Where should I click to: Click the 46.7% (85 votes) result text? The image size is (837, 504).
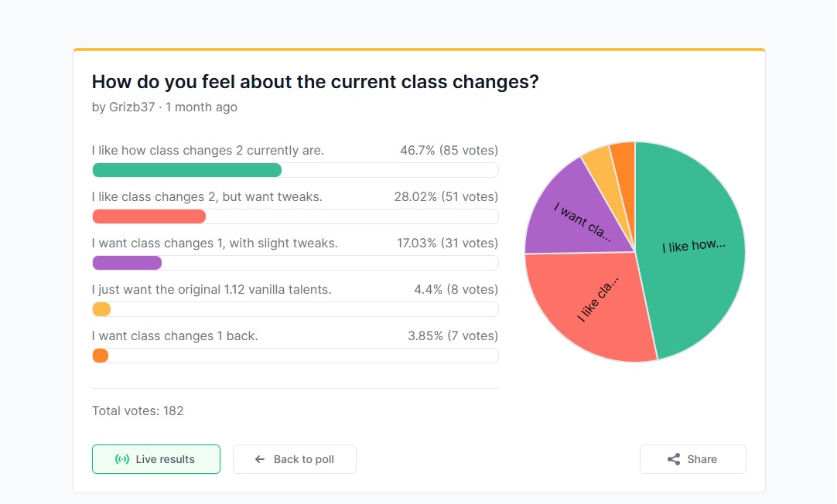[x=449, y=151]
